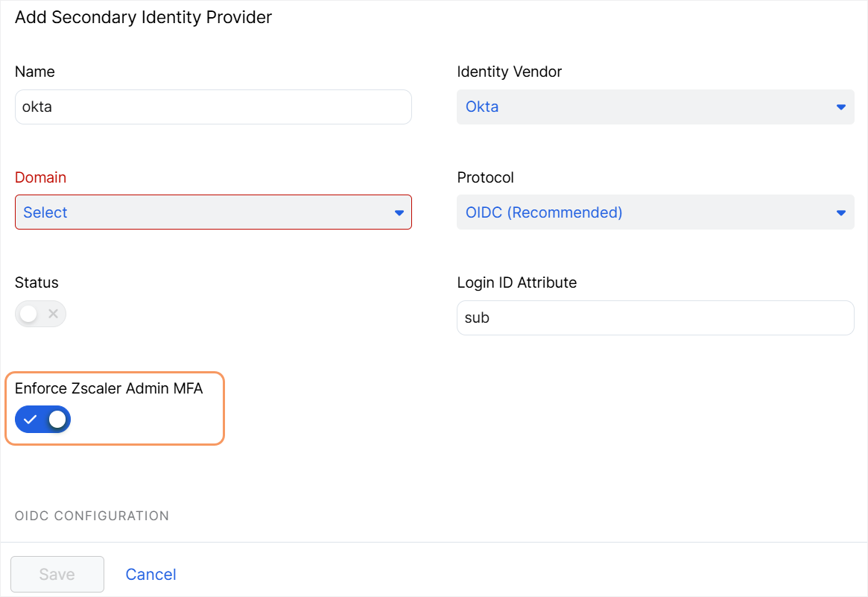Click the Enforce Zscaler Admin MFA label
868x597 pixels.
point(109,388)
